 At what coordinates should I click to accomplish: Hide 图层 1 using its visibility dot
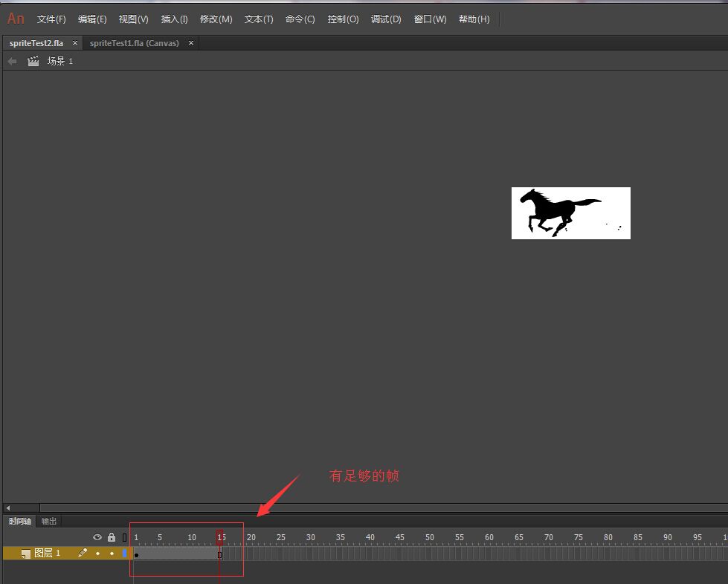pos(97,553)
